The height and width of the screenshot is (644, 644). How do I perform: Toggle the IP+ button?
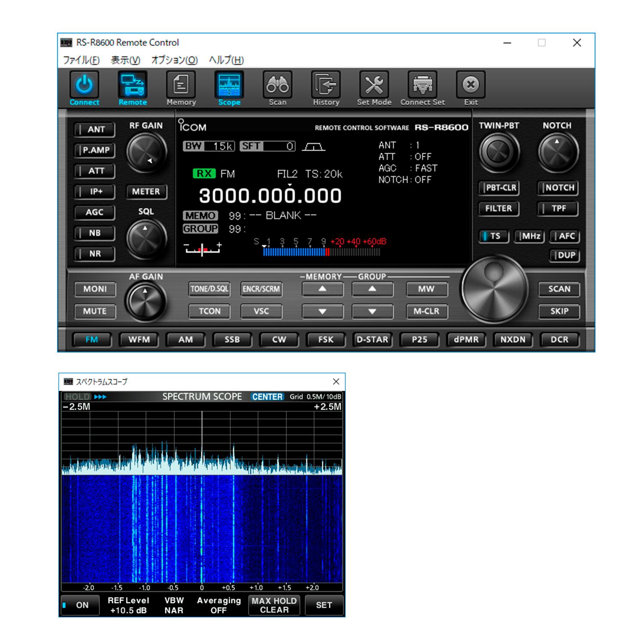94,191
